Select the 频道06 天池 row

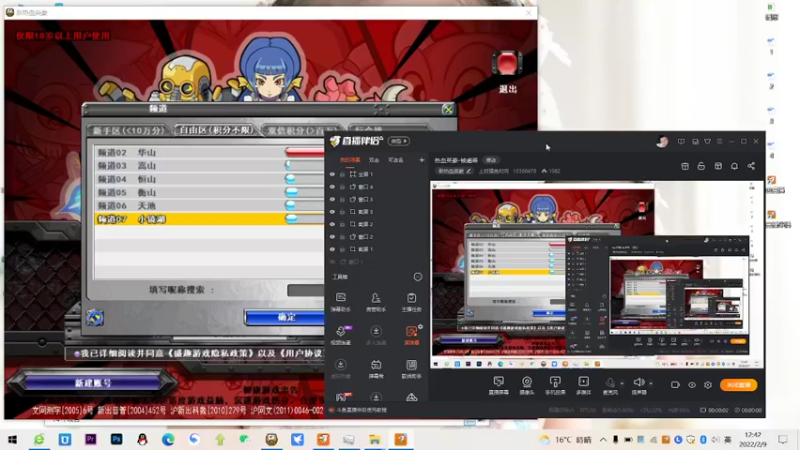(x=210, y=205)
